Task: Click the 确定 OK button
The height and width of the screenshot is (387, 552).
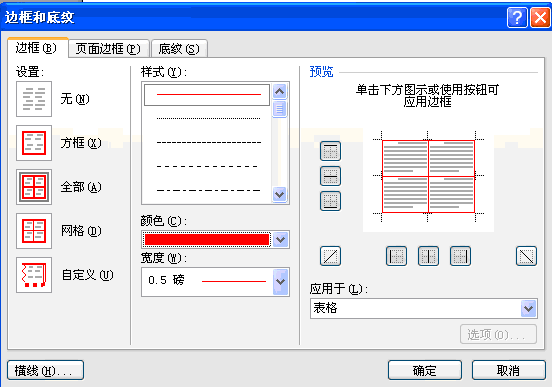Action: tap(425, 370)
